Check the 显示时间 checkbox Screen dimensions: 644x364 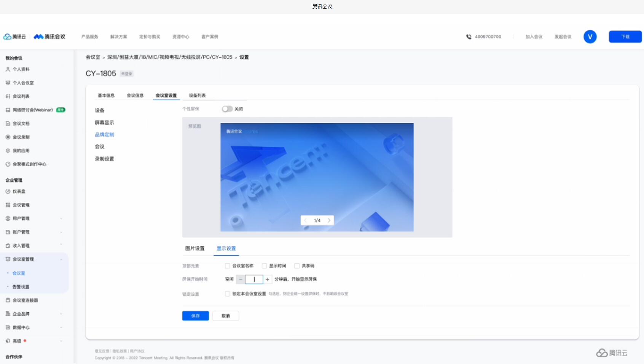click(x=264, y=266)
